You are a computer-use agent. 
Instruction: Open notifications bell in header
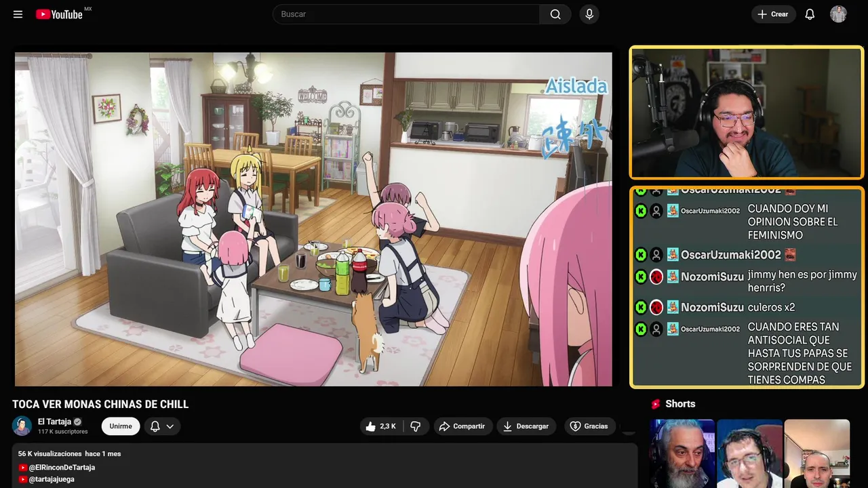pos(810,14)
